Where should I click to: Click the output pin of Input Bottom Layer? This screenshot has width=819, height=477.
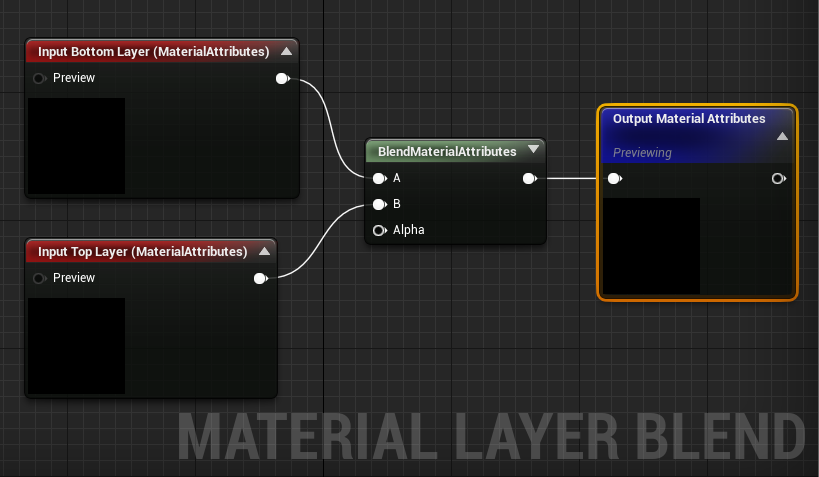[x=283, y=78]
